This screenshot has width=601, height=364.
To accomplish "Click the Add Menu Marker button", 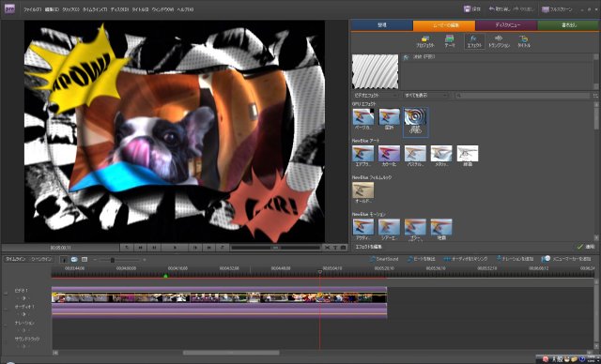I will click(566, 259).
